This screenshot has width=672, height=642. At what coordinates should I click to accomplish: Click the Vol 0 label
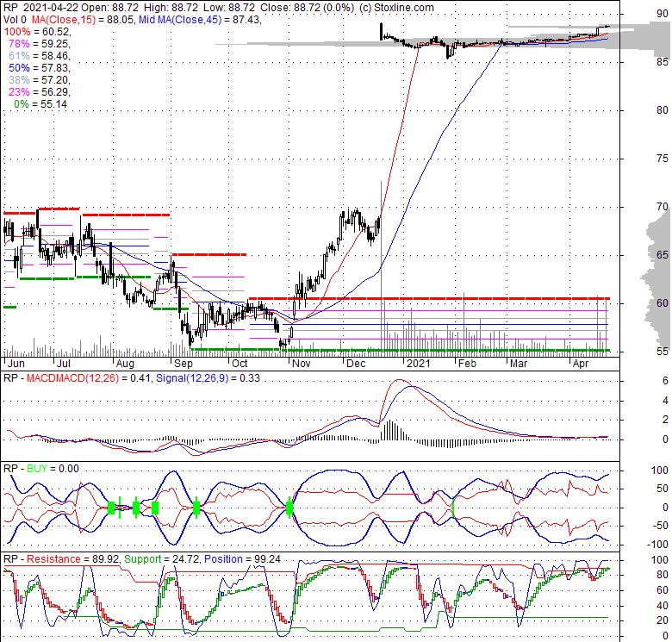tap(15, 20)
